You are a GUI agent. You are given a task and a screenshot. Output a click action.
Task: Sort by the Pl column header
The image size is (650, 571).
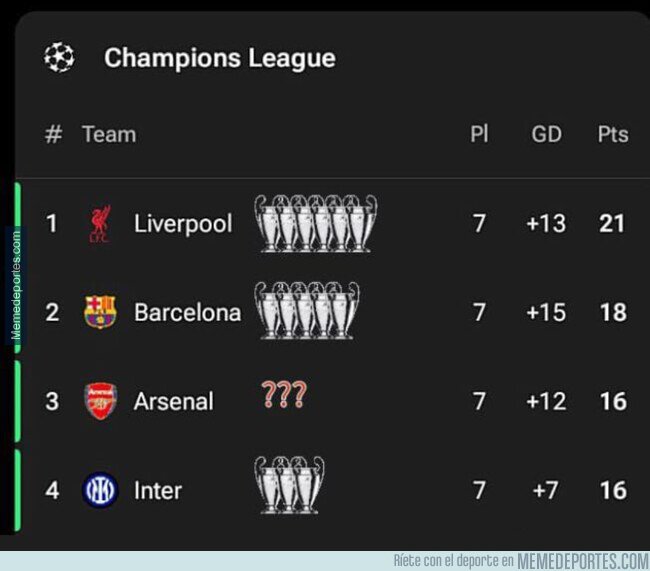point(479,134)
